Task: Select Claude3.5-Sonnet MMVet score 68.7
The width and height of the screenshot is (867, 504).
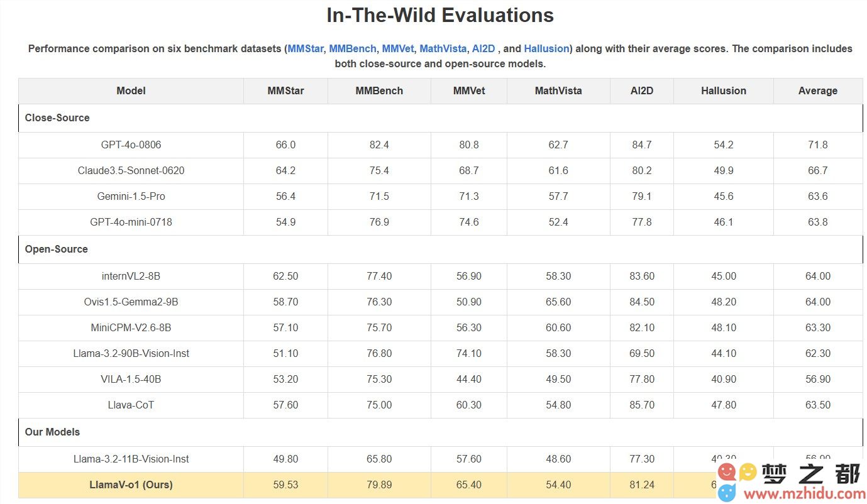Action: pyautogui.click(x=469, y=170)
